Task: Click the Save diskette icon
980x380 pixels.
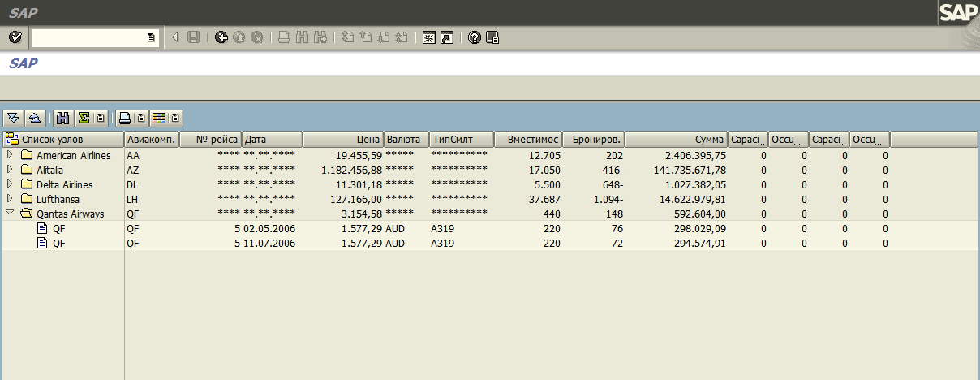Action: click(x=193, y=37)
